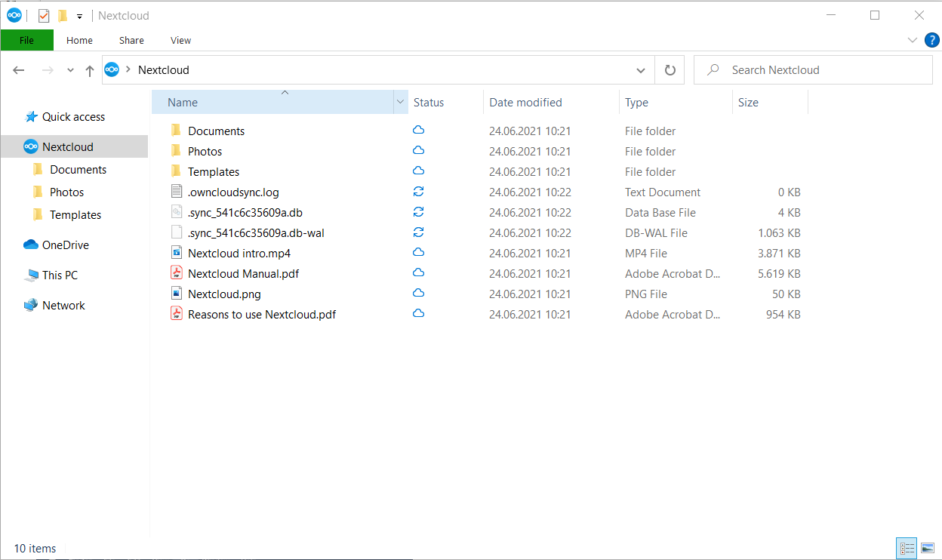Click the "Data Base File" type cell

point(660,212)
